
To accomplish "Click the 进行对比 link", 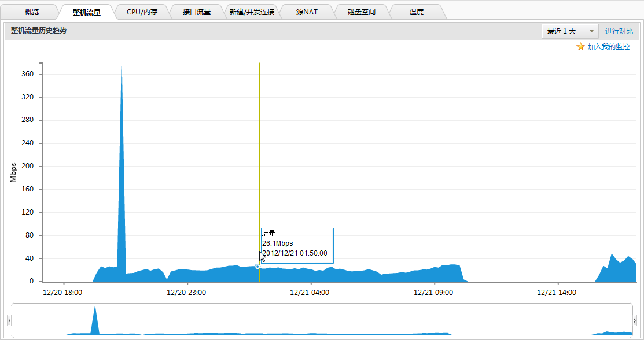I will point(619,31).
